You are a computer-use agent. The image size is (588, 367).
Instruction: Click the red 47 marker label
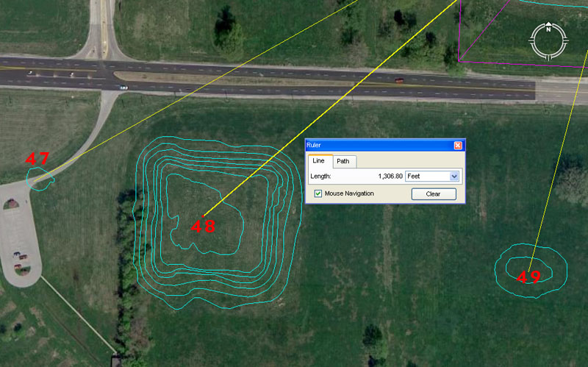click(37, 158)
